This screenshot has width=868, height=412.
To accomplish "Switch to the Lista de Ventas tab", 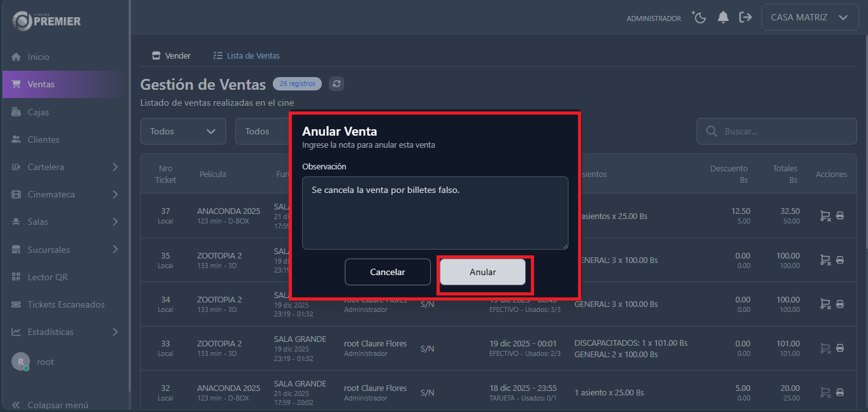I will point(246,55).
